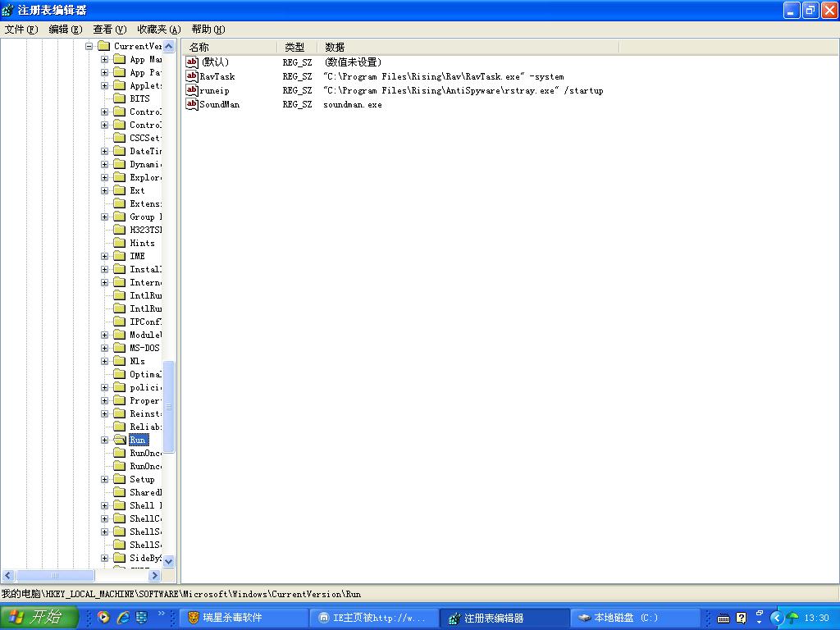Click the (默认) default value icon
This screenshot has height=630, width=840.
tap(192, 62)
